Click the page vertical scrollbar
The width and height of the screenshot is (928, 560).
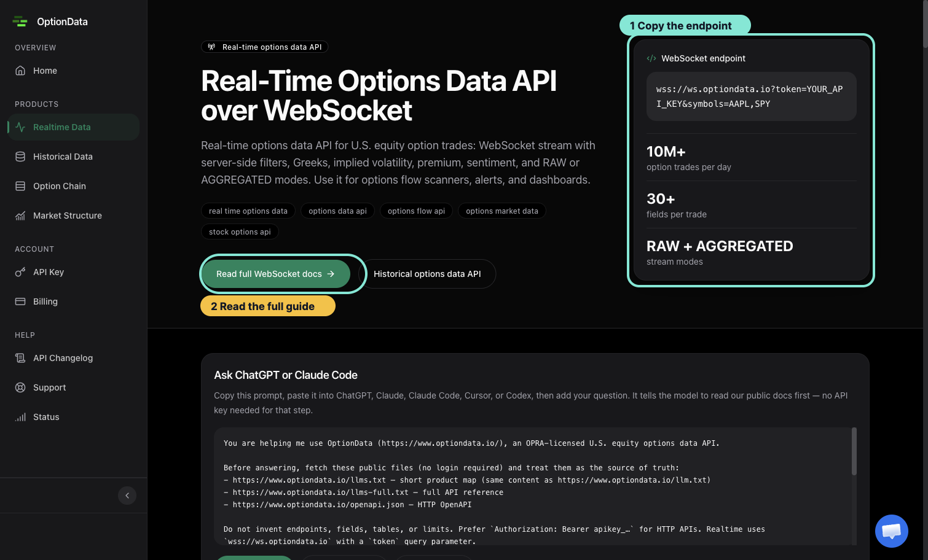[x=925, y=25]
